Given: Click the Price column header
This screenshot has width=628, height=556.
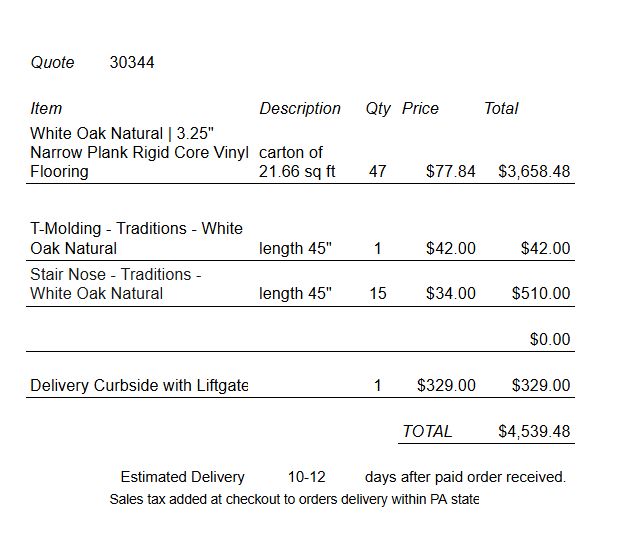Looking at the screenshot, I should point(420,109).
